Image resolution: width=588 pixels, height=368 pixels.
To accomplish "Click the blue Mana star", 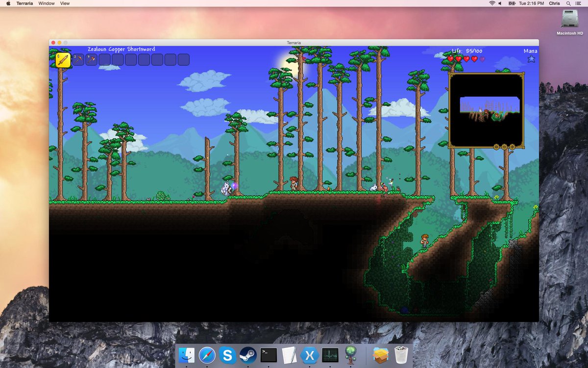I will (531, 59).
